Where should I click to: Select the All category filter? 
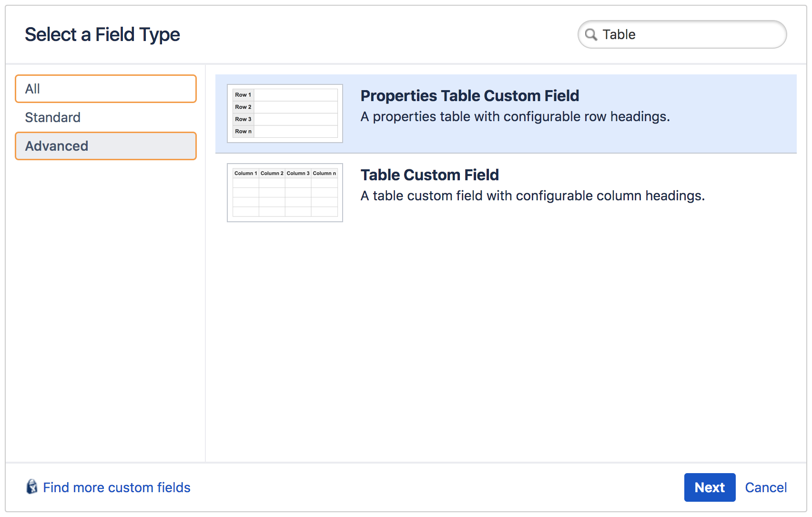point(105,89)
